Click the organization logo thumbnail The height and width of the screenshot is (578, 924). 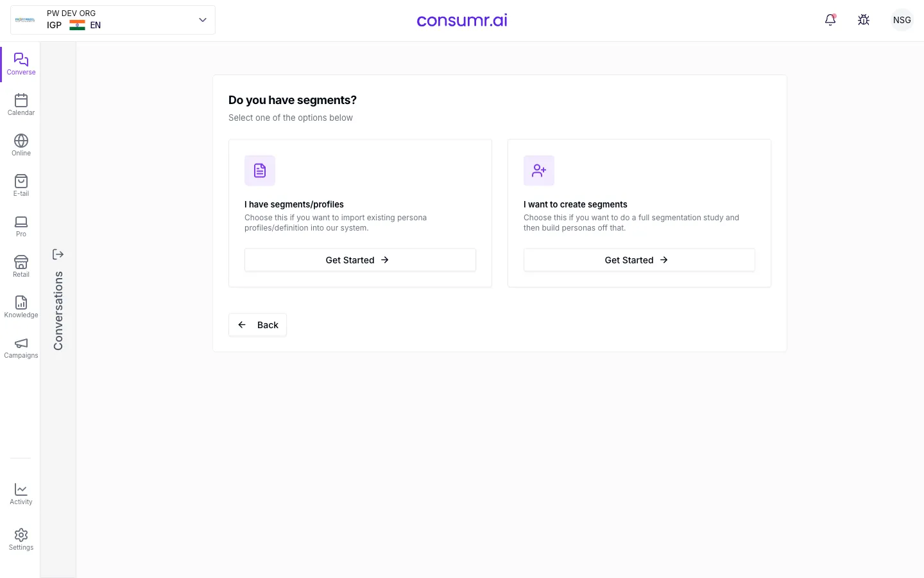pyautogui.click(x=25, y=20)
